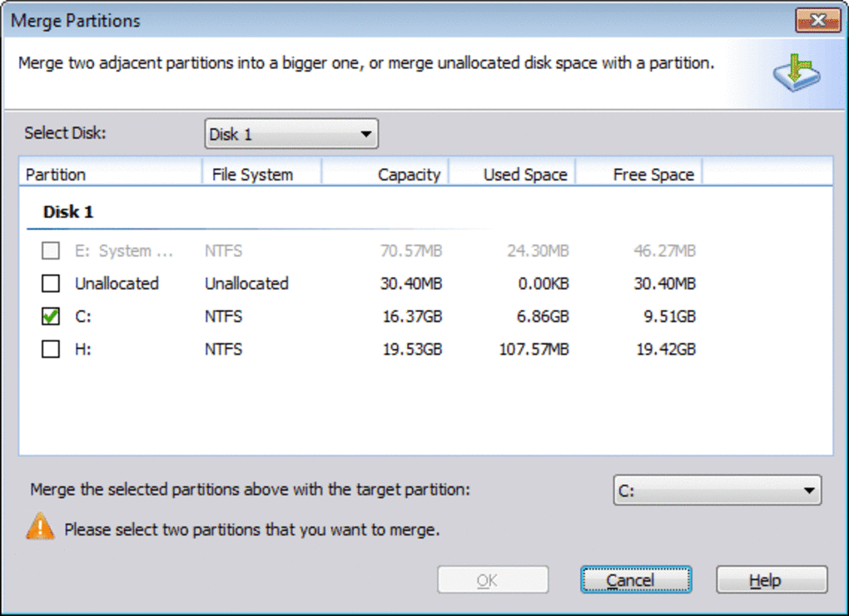The image size is (849, 616).
Task: Open Help for merging partitions
Action: 771,580
